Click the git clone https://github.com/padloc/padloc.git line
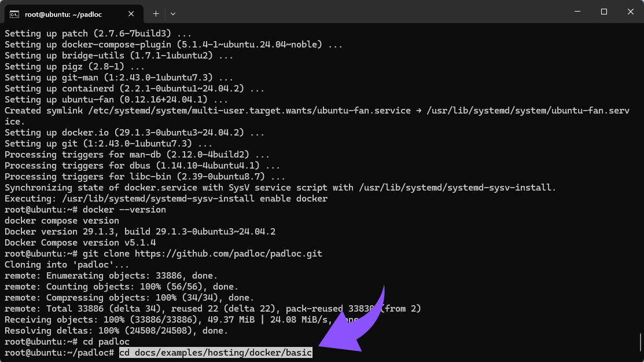 (164, 254)
